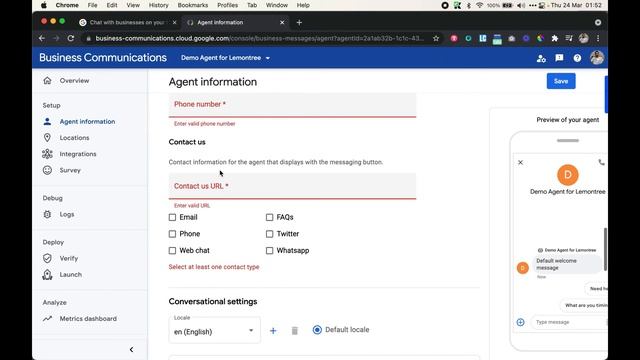The width and height of the screenshot is (640, 360).
Task: Click the preview phone scrollbar
Action: click(605, 249)
